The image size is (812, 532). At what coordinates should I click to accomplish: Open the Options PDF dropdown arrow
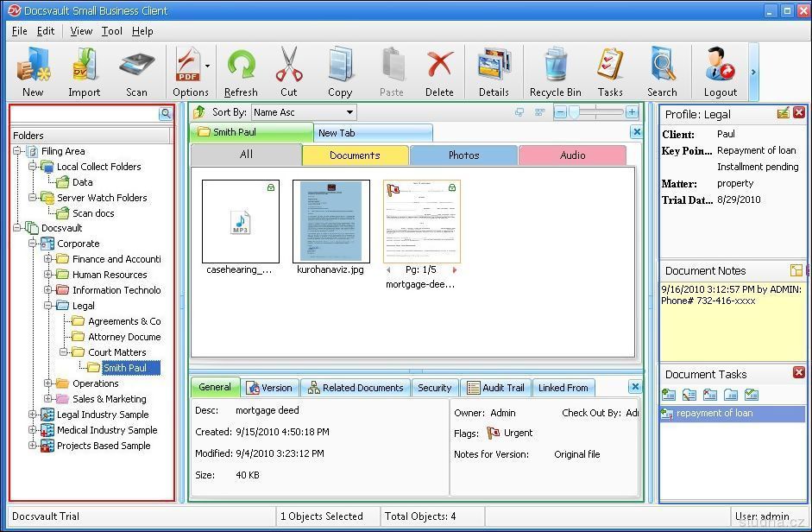click(x=208, y=66)
